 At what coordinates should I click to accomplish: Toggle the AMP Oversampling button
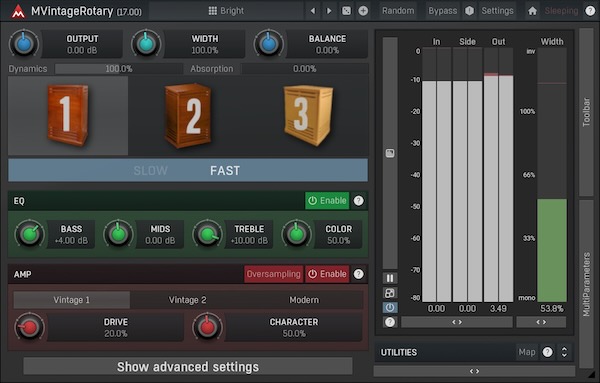pyautogui.click(x=274, y=274)
